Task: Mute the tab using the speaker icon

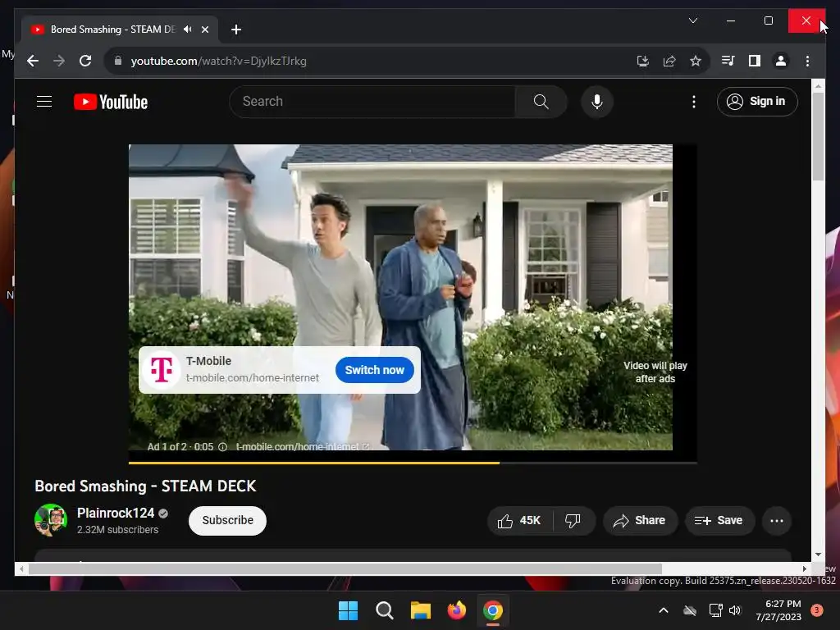Action: click(188, 30)
